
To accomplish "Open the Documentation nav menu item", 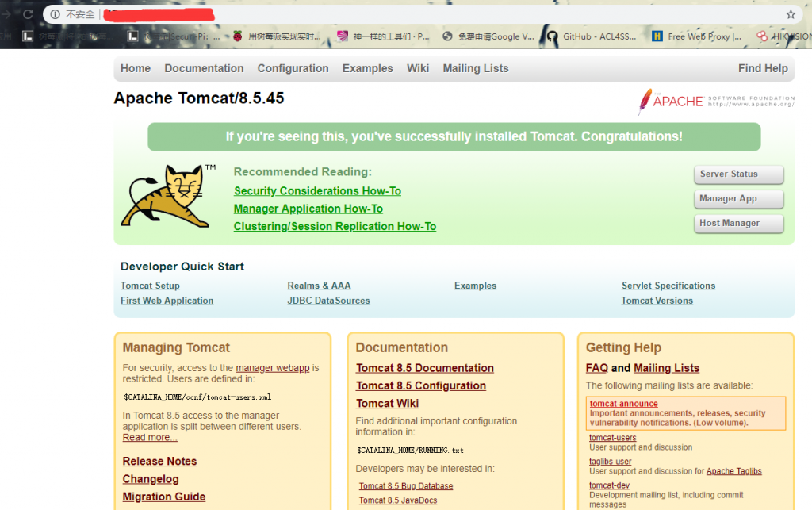I will point(204,68).
